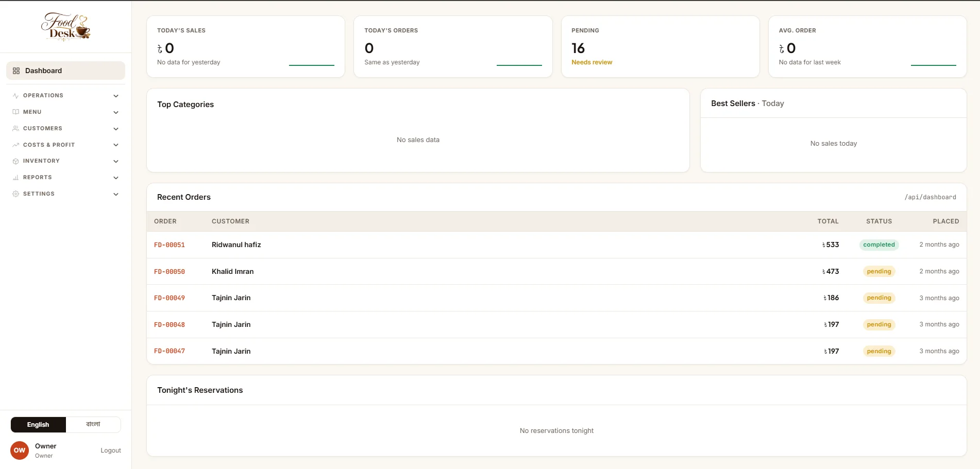Expand the Settings section chevron

click(x=116, y=194)
